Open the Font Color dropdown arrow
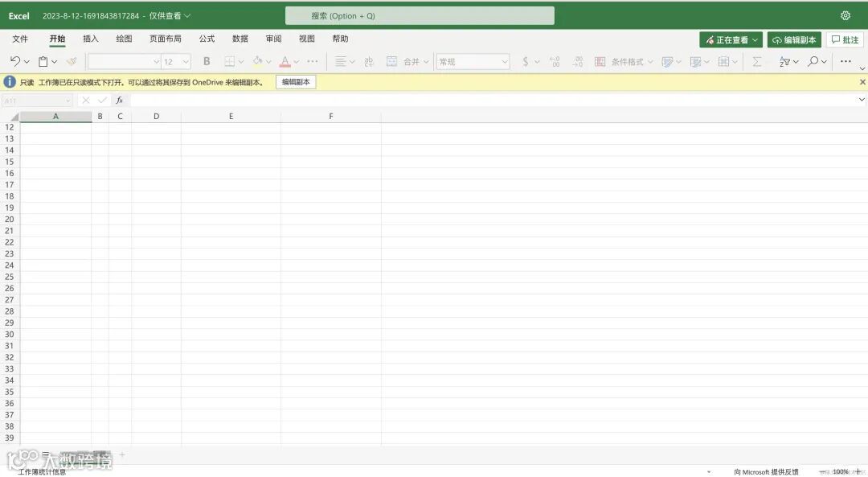This screenshot has width=868, height=477. [x=296, y=62]
